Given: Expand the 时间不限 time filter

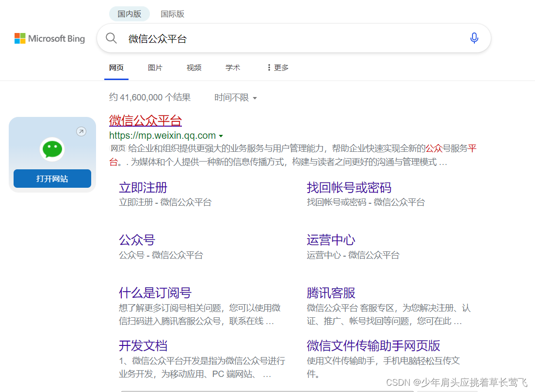Looking at the screenshot, I should click(235, 98).
